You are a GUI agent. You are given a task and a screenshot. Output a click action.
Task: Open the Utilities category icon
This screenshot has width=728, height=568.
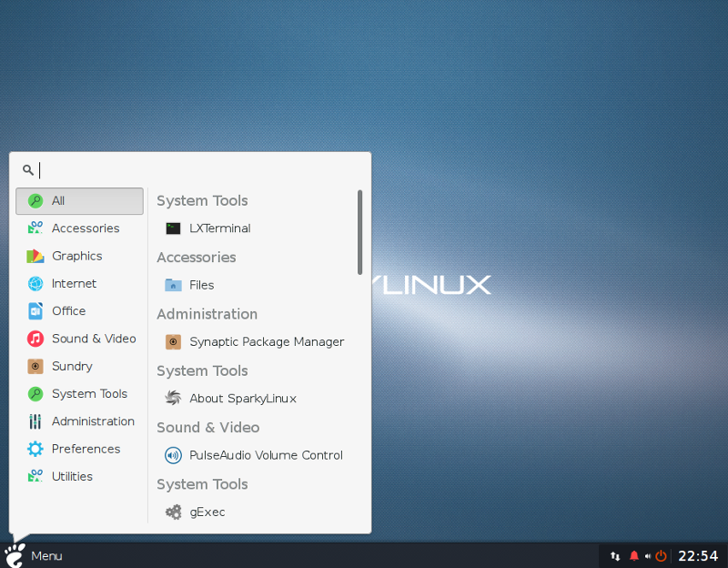pos(35,476)
